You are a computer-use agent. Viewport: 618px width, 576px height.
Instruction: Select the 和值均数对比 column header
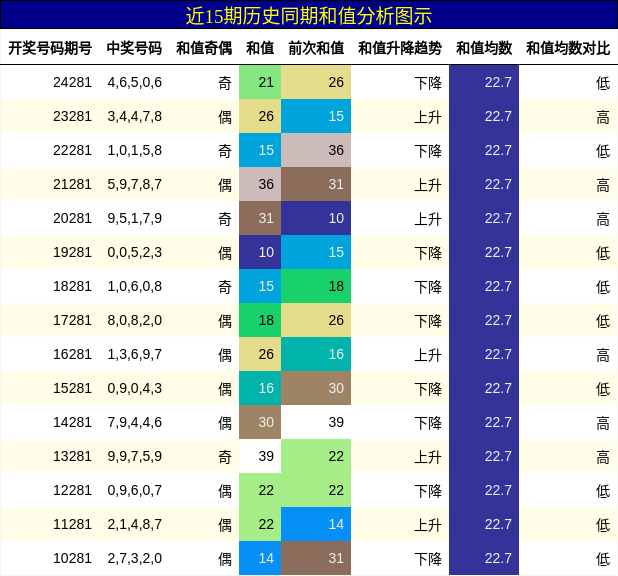[x=568, y=47]
